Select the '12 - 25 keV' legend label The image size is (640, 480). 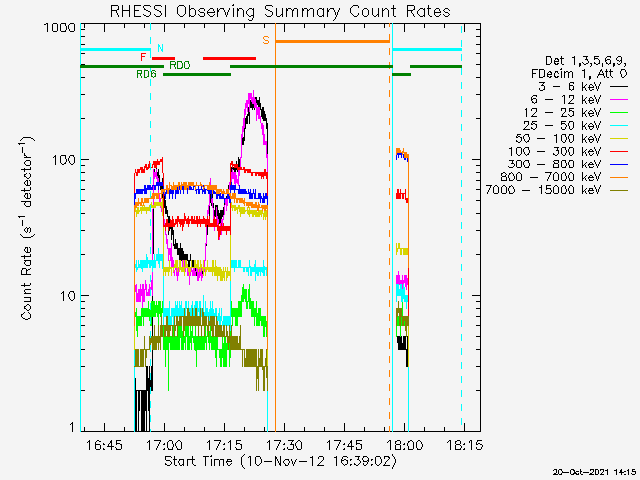click(x=563, y=112)
